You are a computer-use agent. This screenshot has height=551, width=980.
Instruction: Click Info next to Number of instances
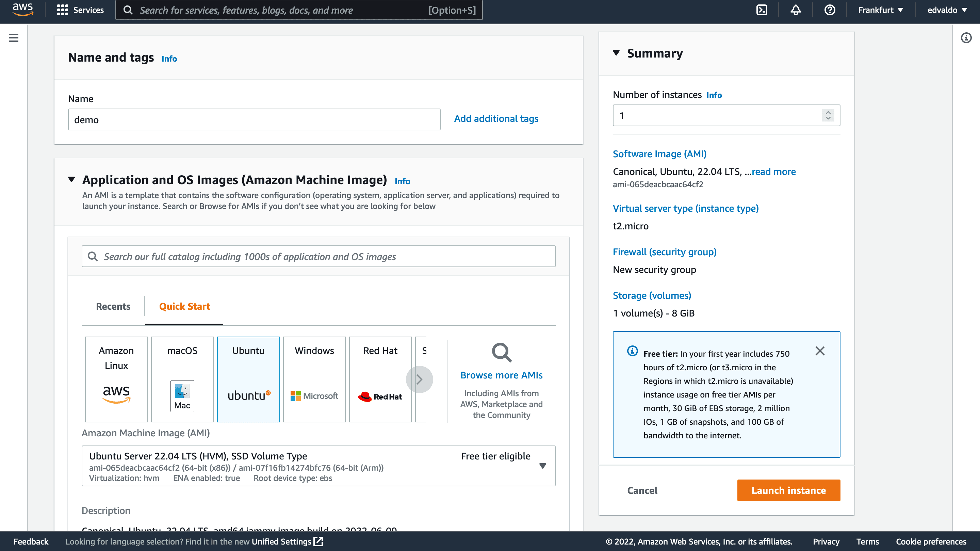pyautogui.click(x=714, y=95)
